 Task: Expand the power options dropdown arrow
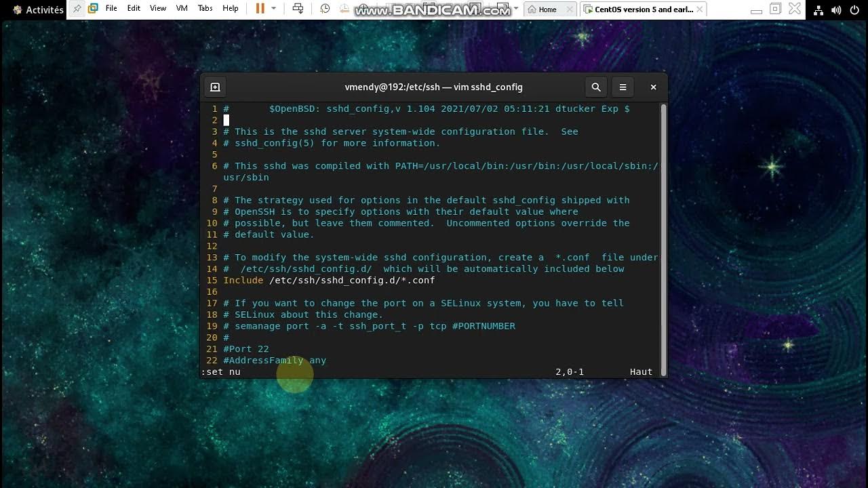(x=274, y=9)
